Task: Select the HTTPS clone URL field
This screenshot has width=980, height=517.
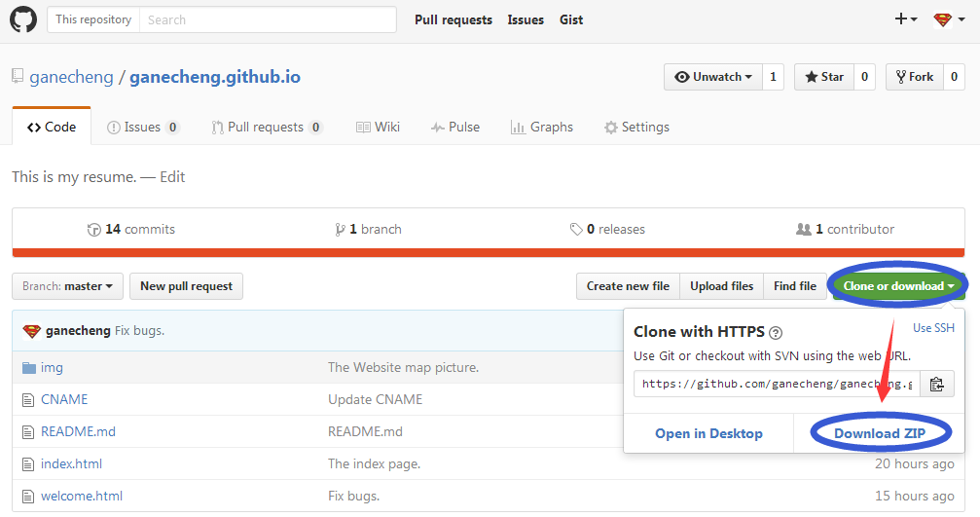Action: pyautogui.click(x=777, y=384)
